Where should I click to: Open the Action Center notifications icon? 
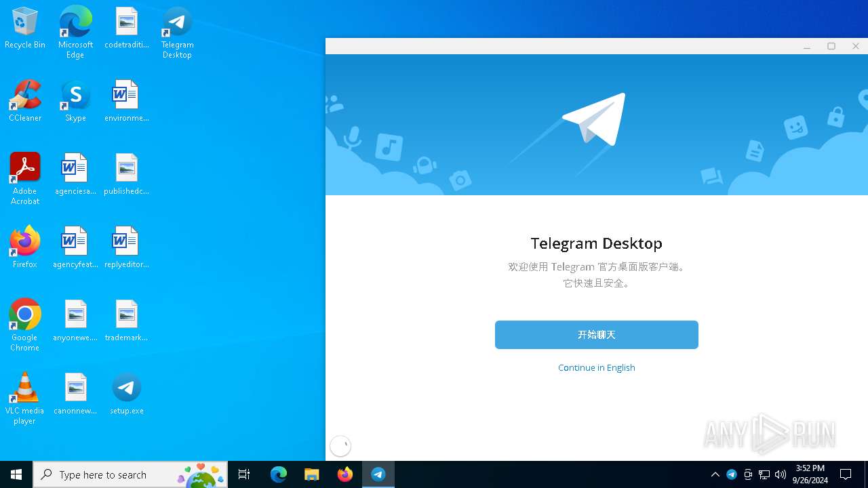tap(846, 474)
